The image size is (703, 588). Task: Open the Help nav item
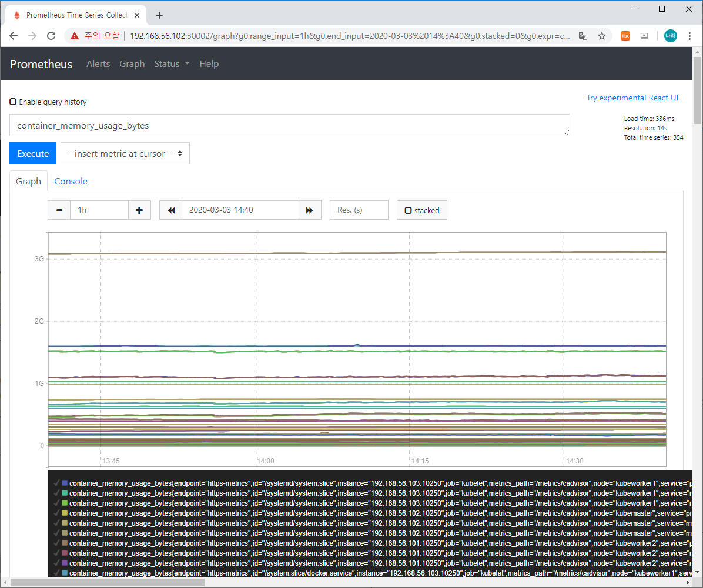209,63
